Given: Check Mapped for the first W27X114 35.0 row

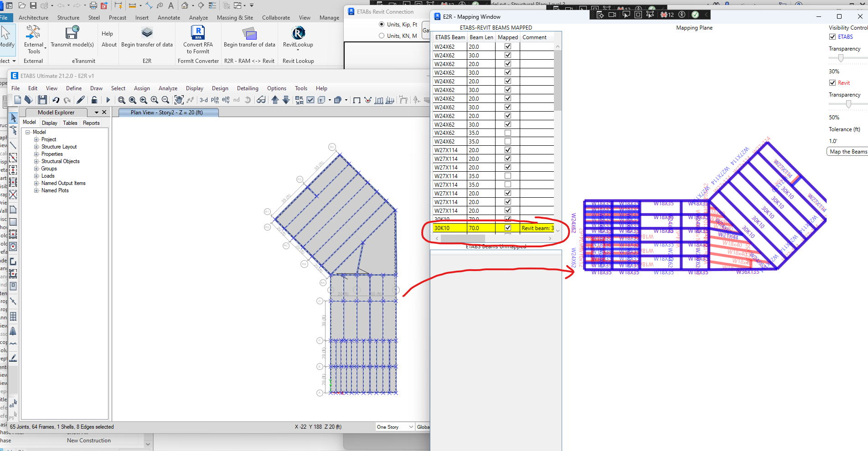Looking at the screenshot, I should 508,176.
